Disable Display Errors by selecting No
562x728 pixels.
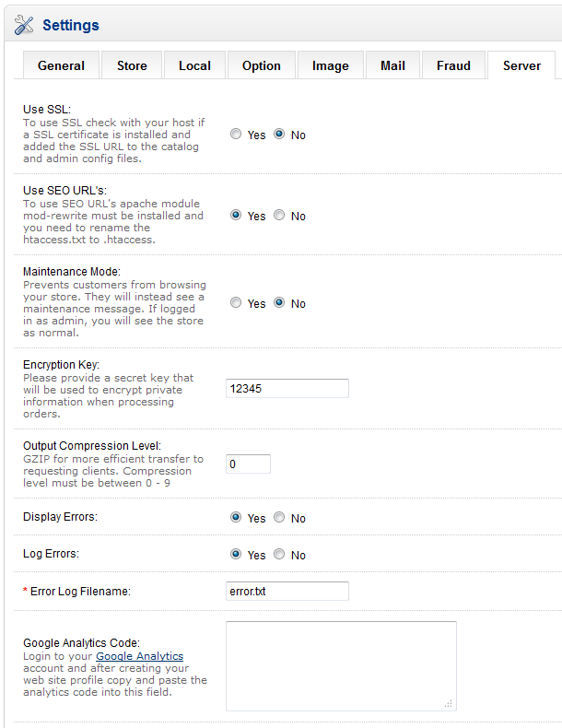(279, 518)
